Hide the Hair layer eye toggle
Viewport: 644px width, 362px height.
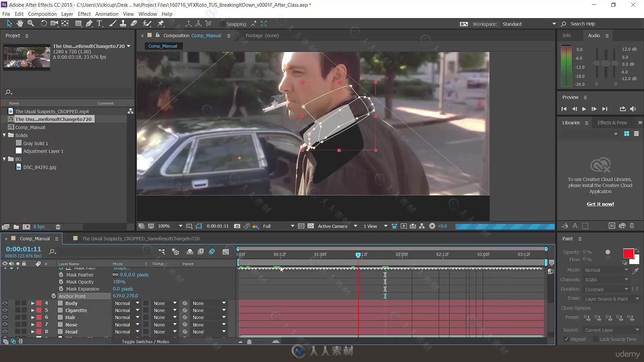[5, 317]
